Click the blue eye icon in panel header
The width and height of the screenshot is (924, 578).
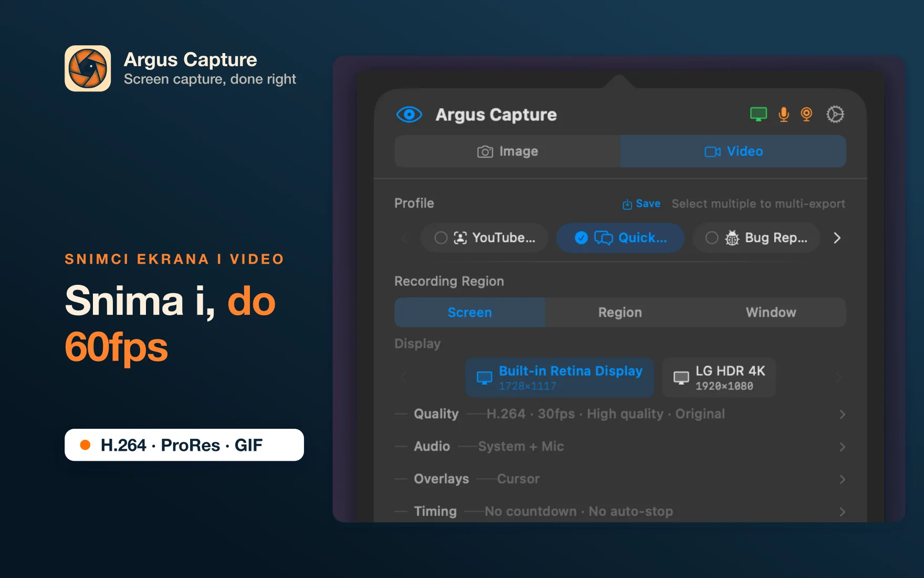[x=409, y=115]
